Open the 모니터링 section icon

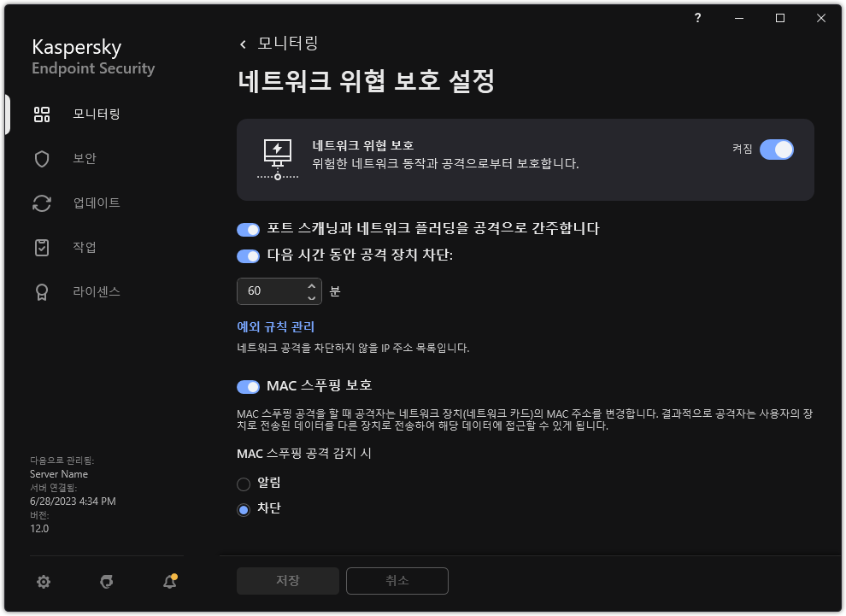[x=41, y=114]
